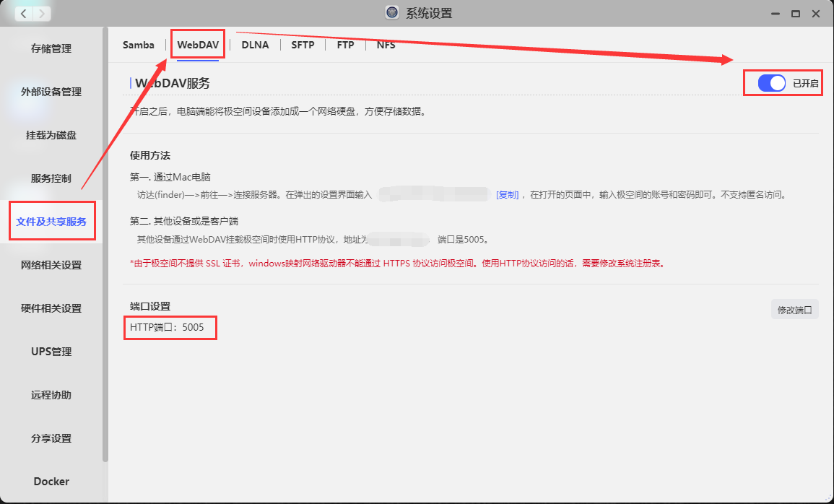Go to 服务控制 section
The image size is (834, 504).
(51, 178)
